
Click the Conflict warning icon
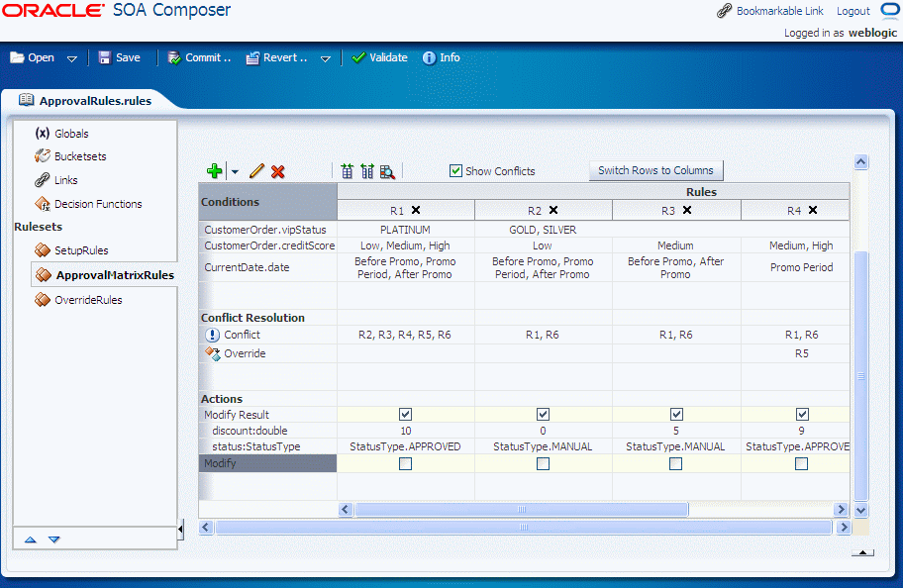(212, 336)
